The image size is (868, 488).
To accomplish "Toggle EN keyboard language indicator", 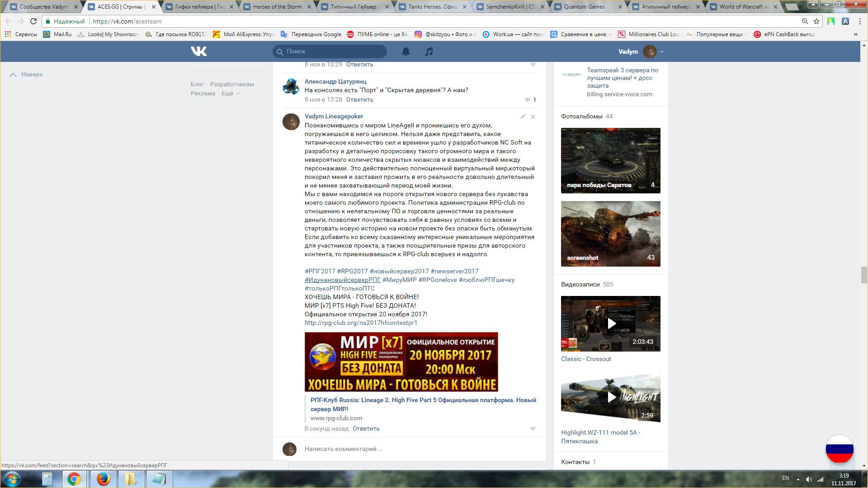I will pyautogui.click(x=785, y=478).
